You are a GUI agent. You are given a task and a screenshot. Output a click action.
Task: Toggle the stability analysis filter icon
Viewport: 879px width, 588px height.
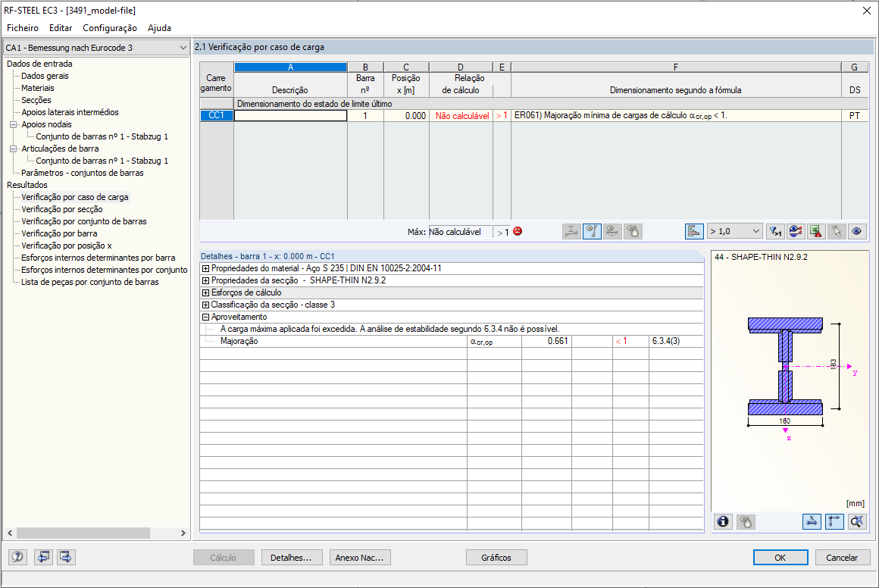click(x=592, y=232)
